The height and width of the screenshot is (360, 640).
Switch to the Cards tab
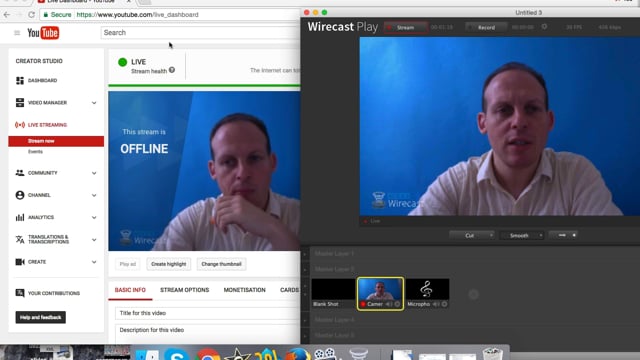[x=289, y=290]
